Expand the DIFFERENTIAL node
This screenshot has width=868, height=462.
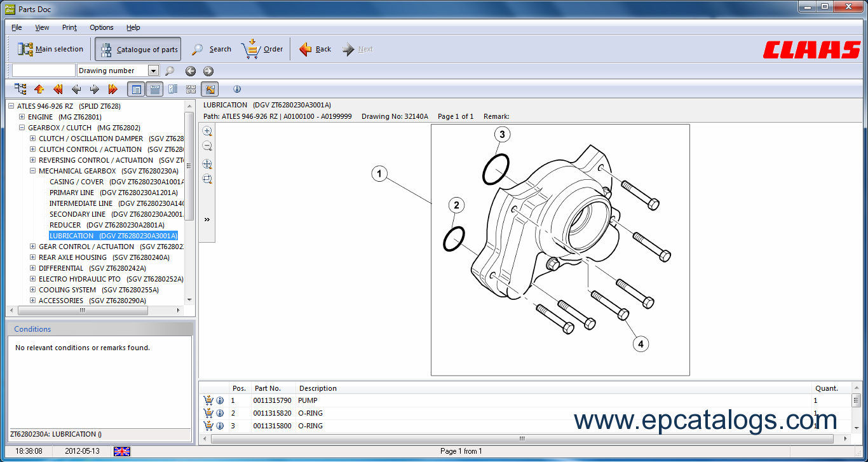click(x=33, y=268)
